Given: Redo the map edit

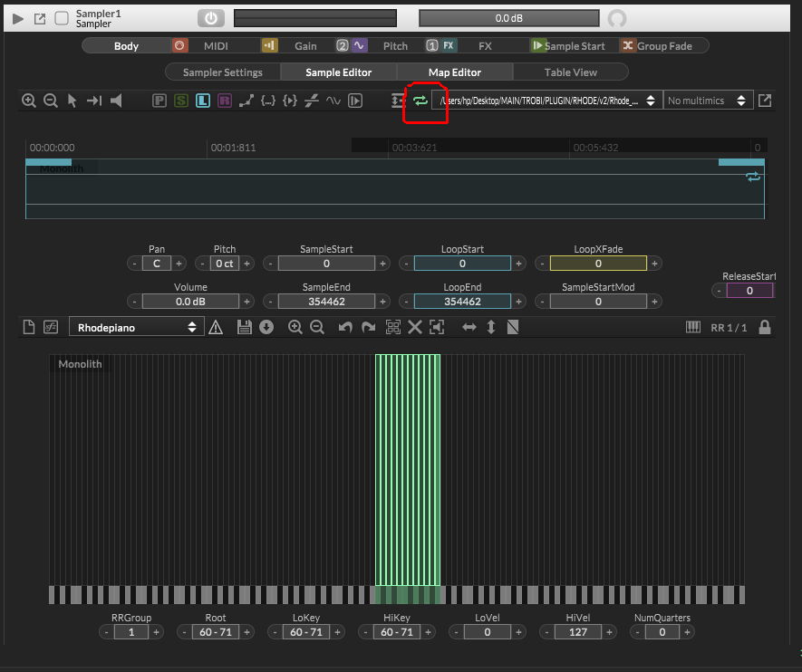Looking at the screenshot, I should point(368,327).
